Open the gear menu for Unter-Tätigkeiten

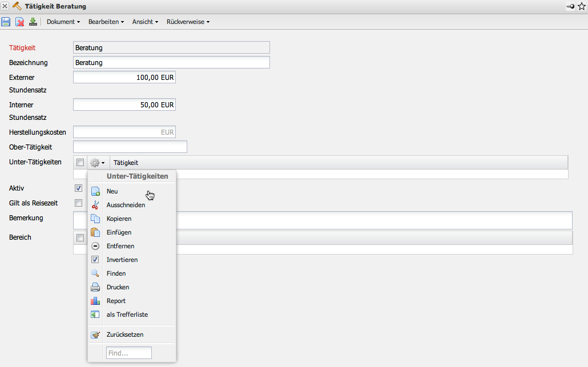pyautogui.click(x=98, y=163)
